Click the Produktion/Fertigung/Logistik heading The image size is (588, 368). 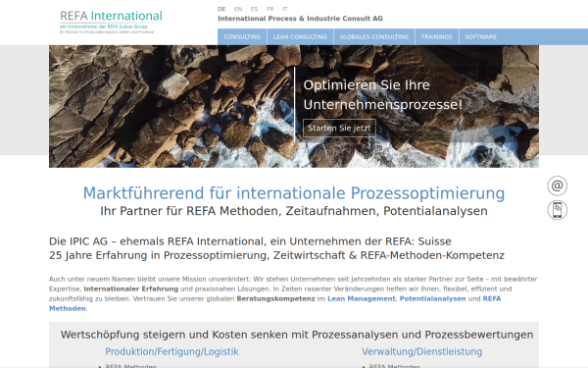tap(171, 352)
